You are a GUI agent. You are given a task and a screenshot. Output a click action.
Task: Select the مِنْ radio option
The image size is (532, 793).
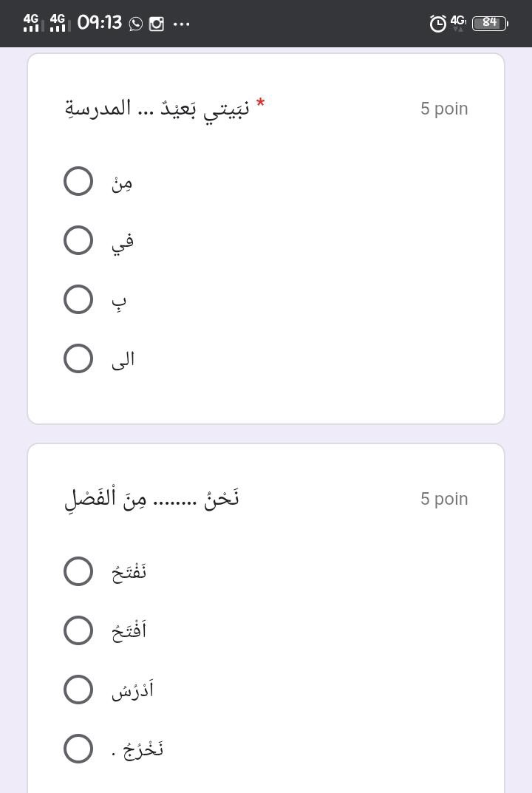pyautogui.click(x=78, y=181)
